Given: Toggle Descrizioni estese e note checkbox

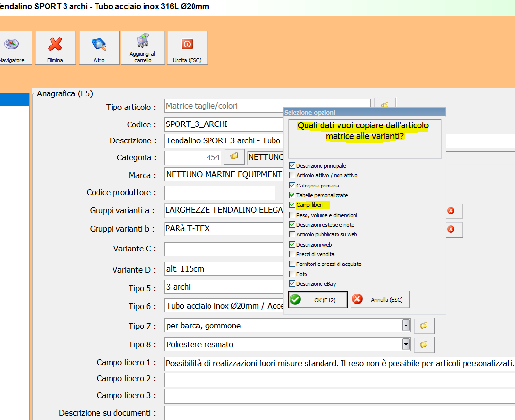Looking at the screenshot, I should pyautogui.click(x=292, y=225).
